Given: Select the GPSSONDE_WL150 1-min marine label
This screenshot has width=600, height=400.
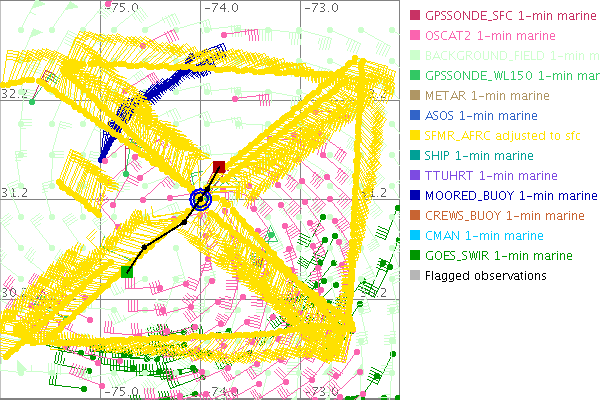Looking at the screenshot, I should pyautogui.click(x=505, y=76).
